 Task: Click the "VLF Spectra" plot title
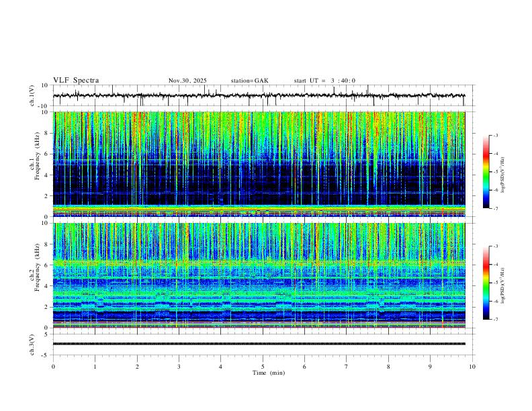pyautogui.click(x=76, y=81)
